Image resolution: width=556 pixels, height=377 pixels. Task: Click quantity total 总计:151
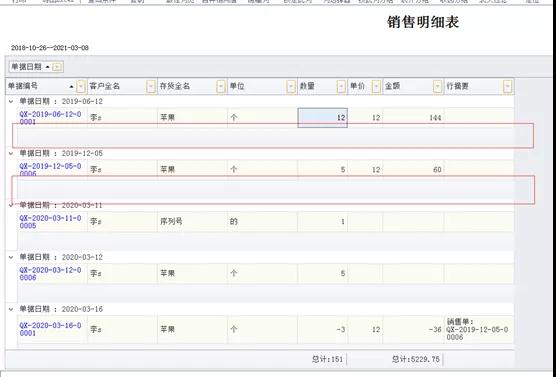click(327, 359)
